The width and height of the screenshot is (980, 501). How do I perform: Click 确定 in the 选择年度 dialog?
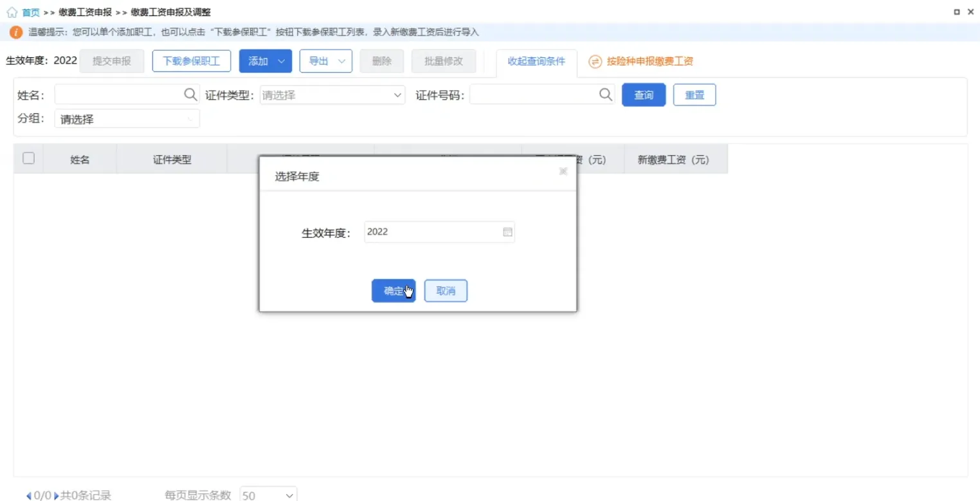point(394,291)
